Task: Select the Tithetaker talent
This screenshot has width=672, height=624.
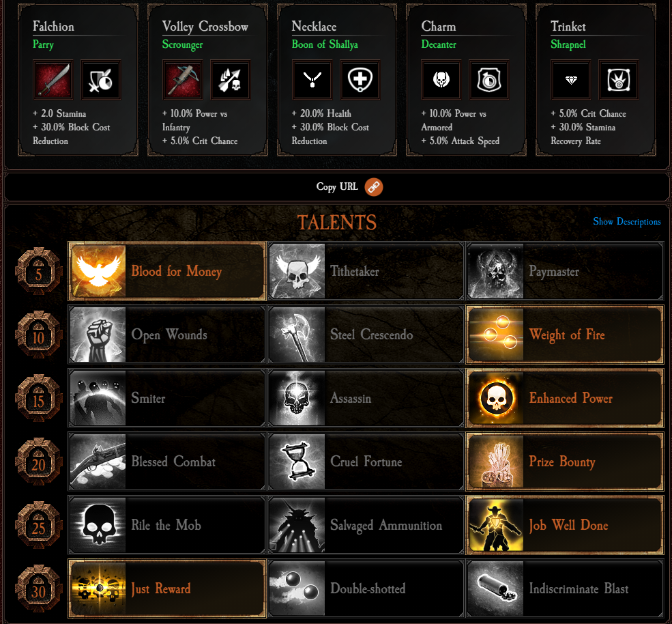Action: (x=366, y=271)
